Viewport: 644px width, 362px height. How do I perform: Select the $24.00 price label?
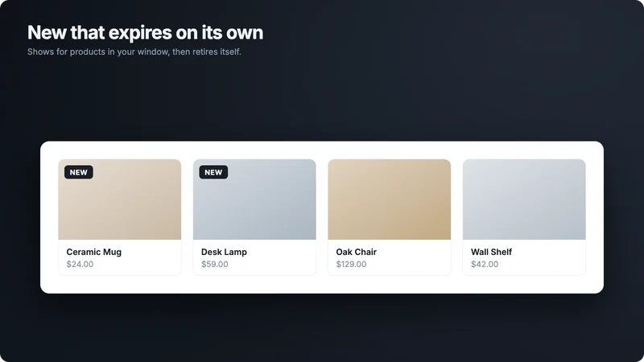click(80, 265)
